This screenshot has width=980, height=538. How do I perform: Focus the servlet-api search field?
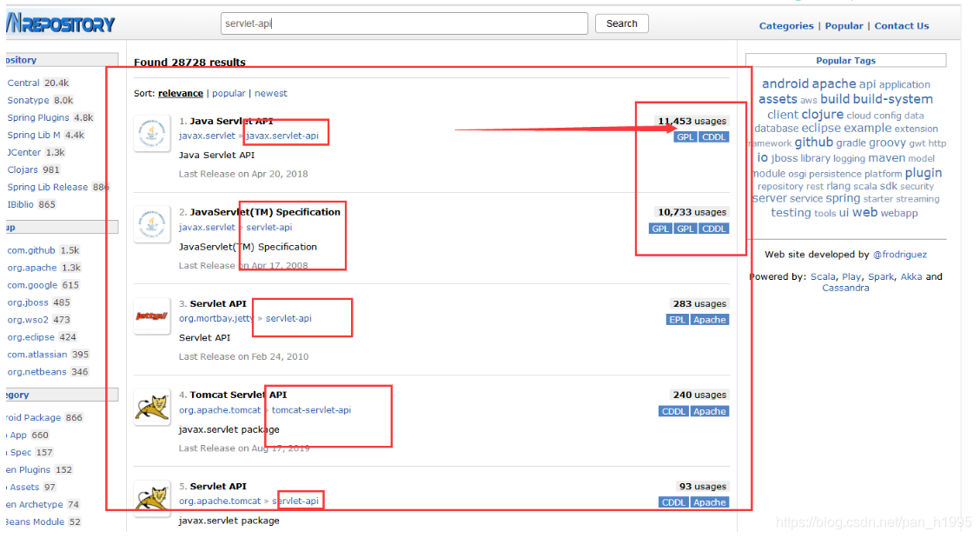404,23
